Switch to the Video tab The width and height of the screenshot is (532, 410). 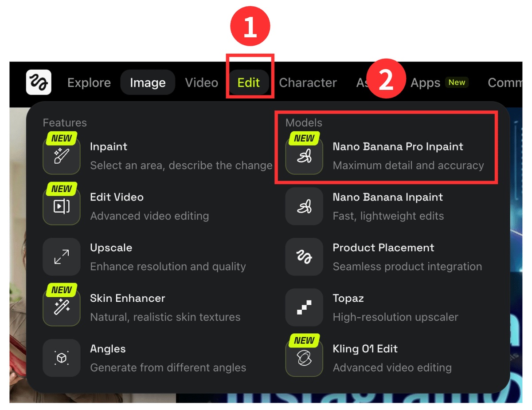[x=201, y=82]
